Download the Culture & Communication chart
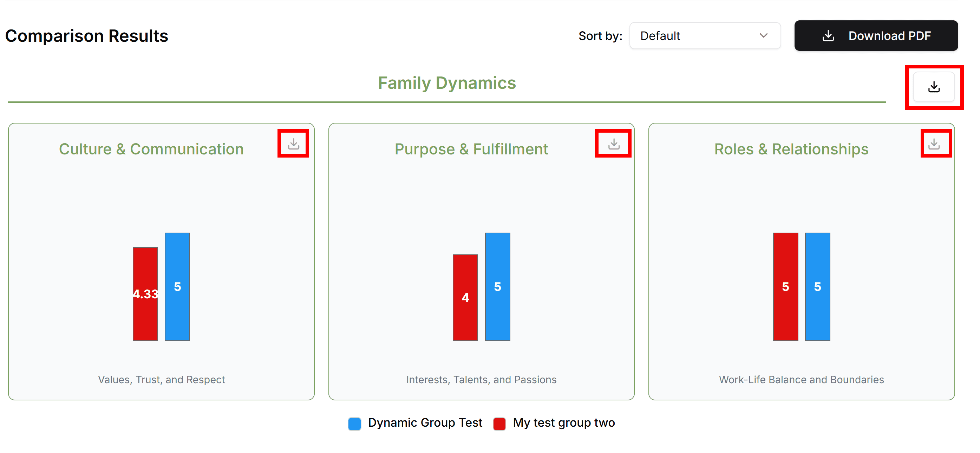The height and width of the screenshot is (453, 980). [x=293, y=144]
